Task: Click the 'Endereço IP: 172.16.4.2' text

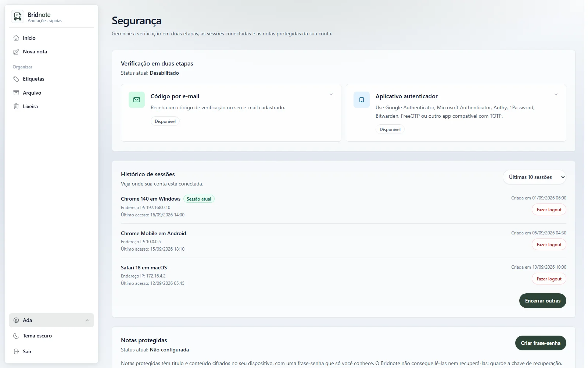Action: (x=143, y=276)
